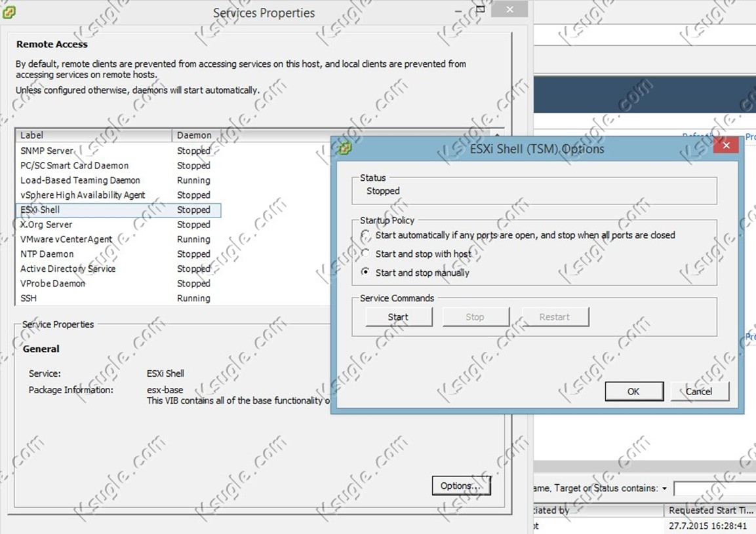Select the NTP Daemon service row

[118, 254]
